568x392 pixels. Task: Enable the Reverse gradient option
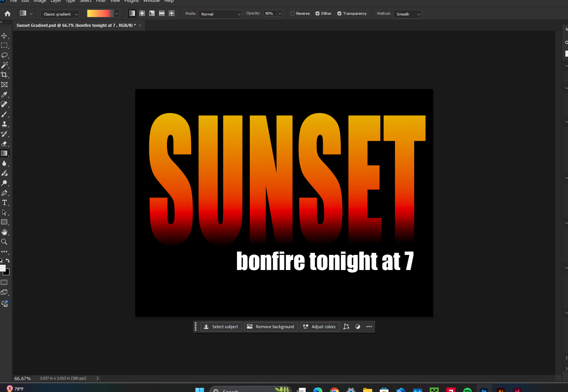pos(293,13)
